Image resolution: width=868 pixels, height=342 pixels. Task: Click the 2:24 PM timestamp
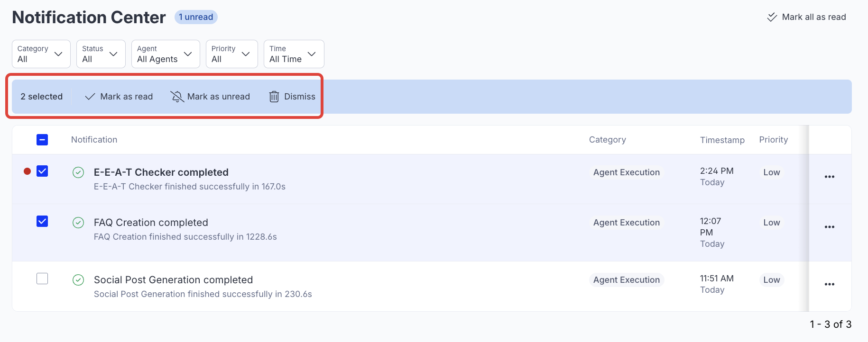click(x=717, y=171)
